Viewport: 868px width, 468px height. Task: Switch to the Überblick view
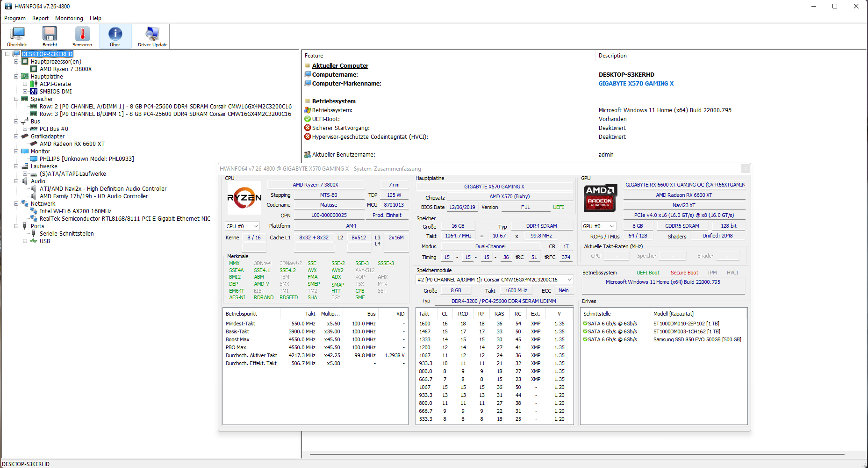(17, 36)
